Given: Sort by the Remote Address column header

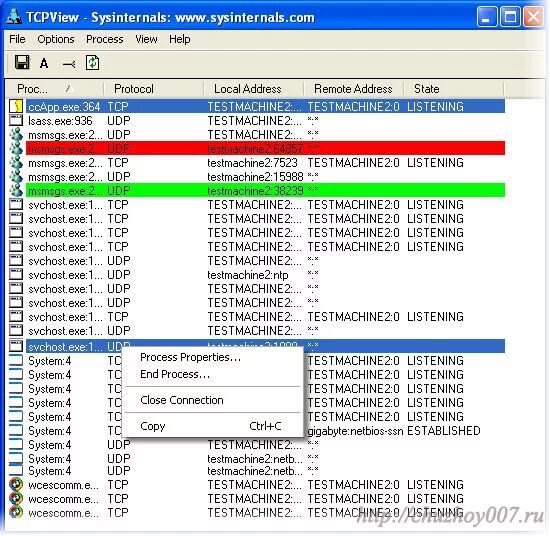Looking at the screenshot, I should pyautogui.click(x=354, y=89).
